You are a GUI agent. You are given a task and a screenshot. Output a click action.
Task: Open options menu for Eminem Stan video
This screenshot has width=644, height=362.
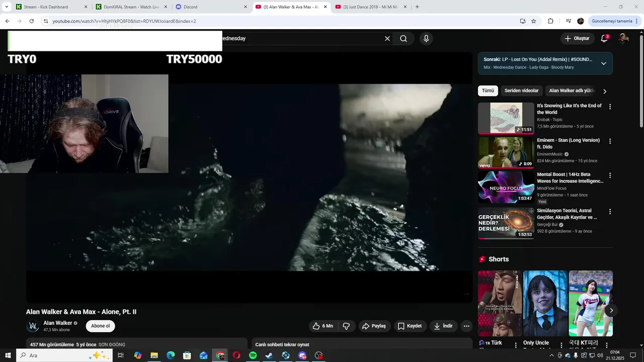[x=610, y=141]
